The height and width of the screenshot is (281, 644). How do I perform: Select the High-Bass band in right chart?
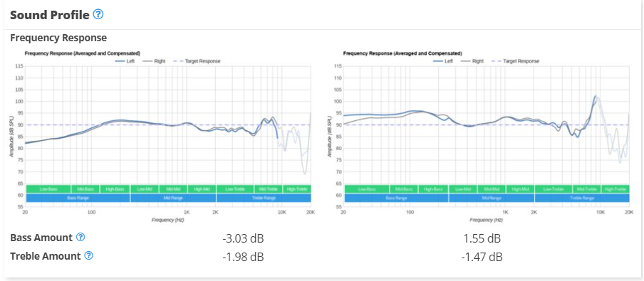coord(433,189)
